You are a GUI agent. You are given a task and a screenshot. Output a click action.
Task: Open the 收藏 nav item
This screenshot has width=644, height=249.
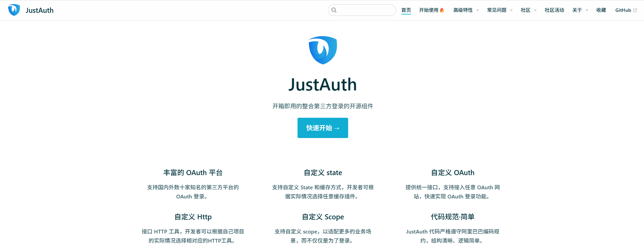[x=601, y=10]
